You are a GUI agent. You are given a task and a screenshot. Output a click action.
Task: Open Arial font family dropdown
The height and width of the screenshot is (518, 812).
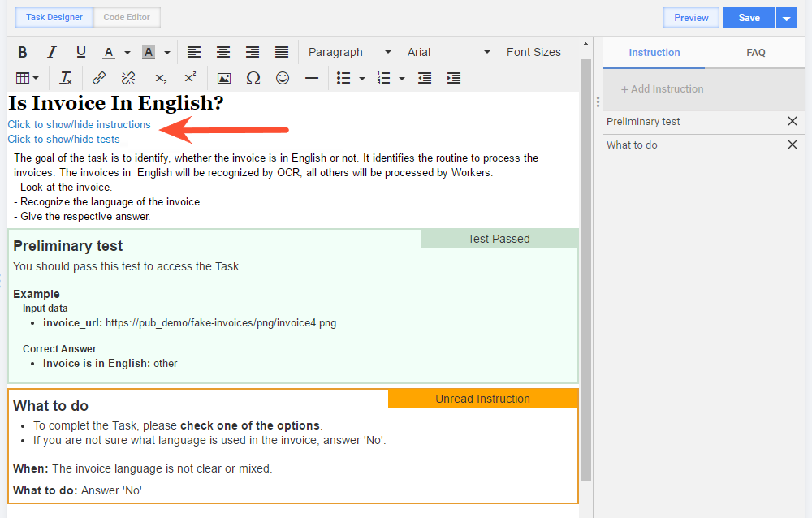coord(448,52)
